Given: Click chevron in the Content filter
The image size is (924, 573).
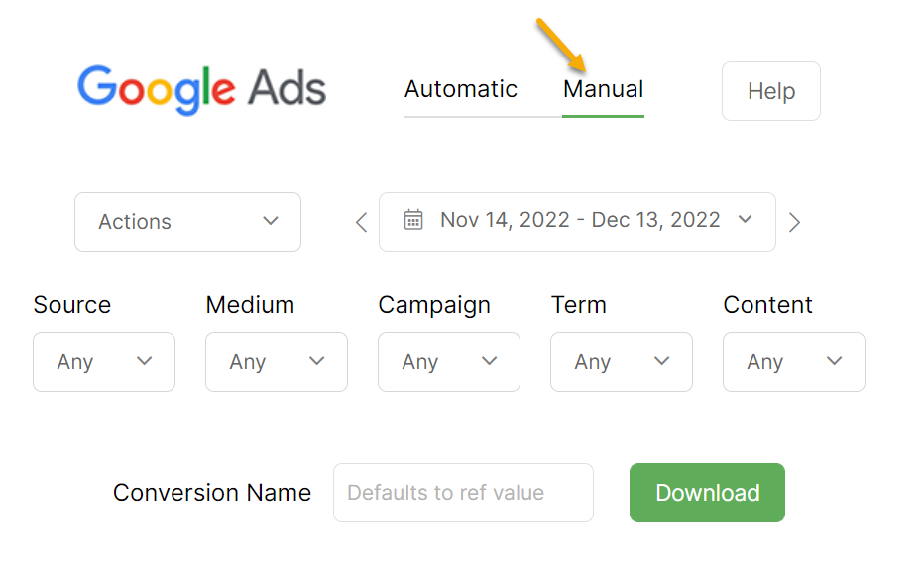Looking at the screenshot, I should (x=835, y=361).
